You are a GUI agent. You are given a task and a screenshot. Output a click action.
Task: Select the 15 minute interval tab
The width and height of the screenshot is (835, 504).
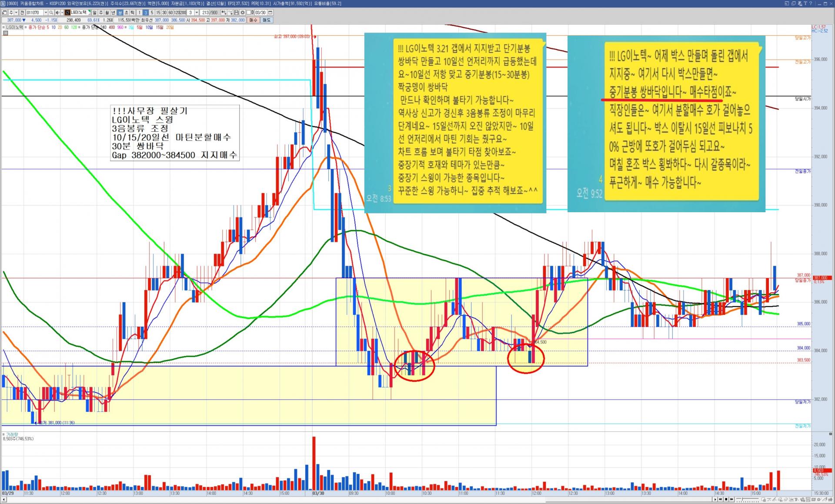click(158, 13)
